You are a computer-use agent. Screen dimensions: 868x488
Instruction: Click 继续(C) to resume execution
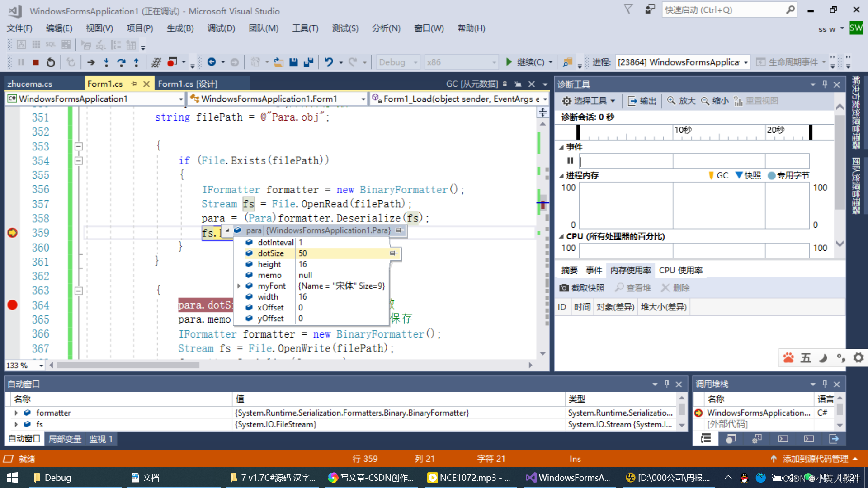pyautogui.click(x=528, y=62)
